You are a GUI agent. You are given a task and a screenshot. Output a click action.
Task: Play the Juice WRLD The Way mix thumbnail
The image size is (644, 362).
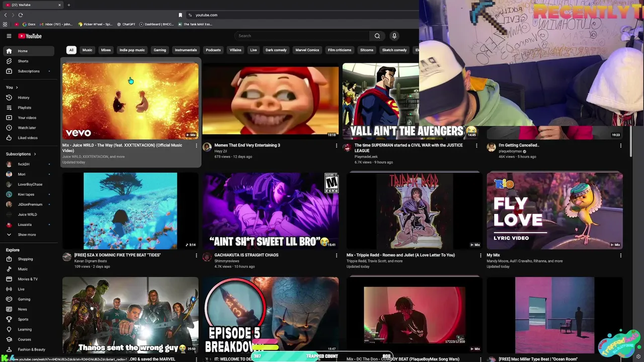130,101
